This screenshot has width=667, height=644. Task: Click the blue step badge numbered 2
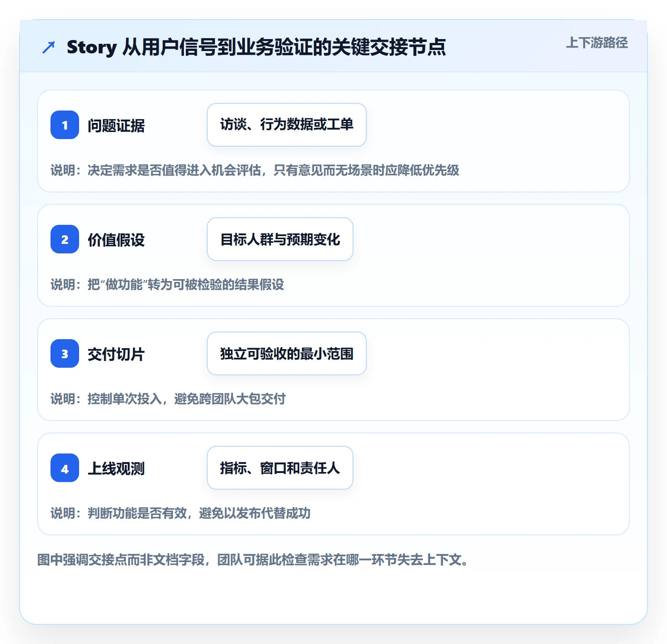(x=65, y=239)
